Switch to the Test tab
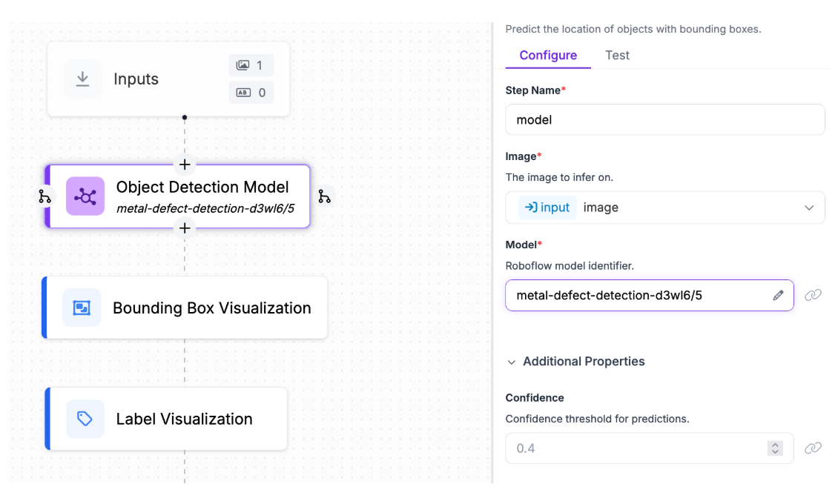 [617, 55]
